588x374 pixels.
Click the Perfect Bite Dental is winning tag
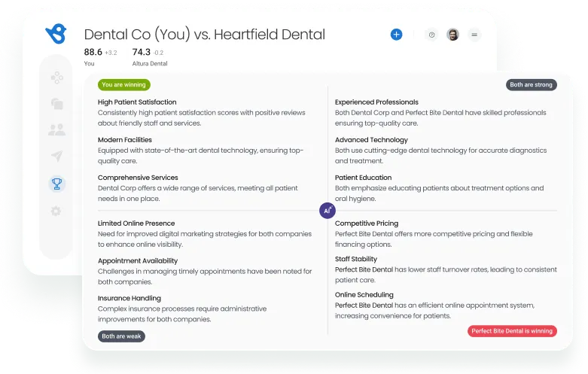512,331
